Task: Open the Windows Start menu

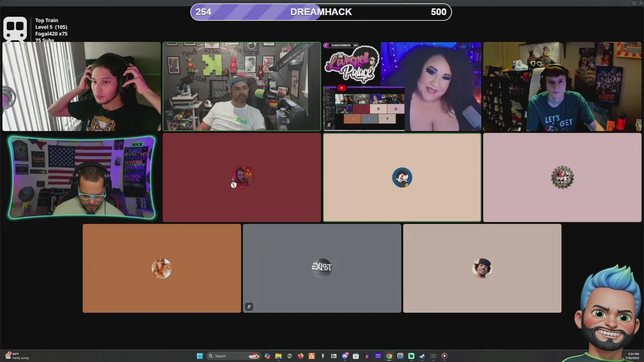Action: 200,356
